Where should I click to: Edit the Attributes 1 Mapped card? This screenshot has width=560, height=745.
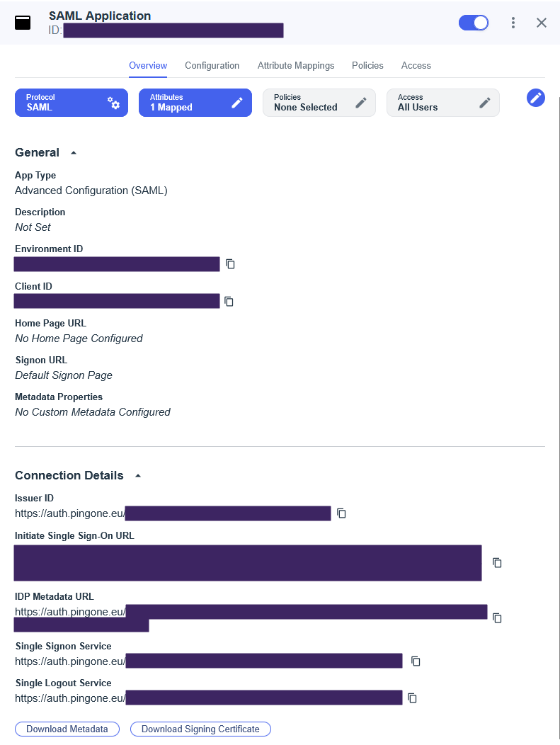(x=195, y=103)
